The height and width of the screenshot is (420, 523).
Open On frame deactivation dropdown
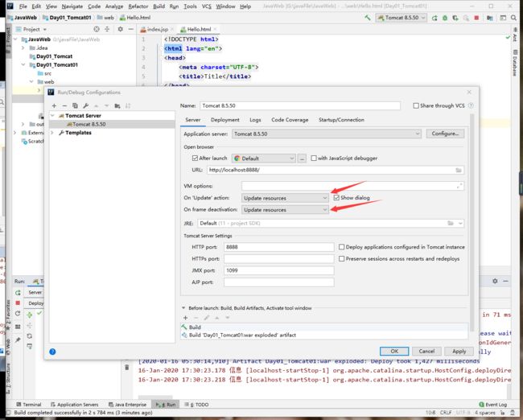(x=285, y=209)
